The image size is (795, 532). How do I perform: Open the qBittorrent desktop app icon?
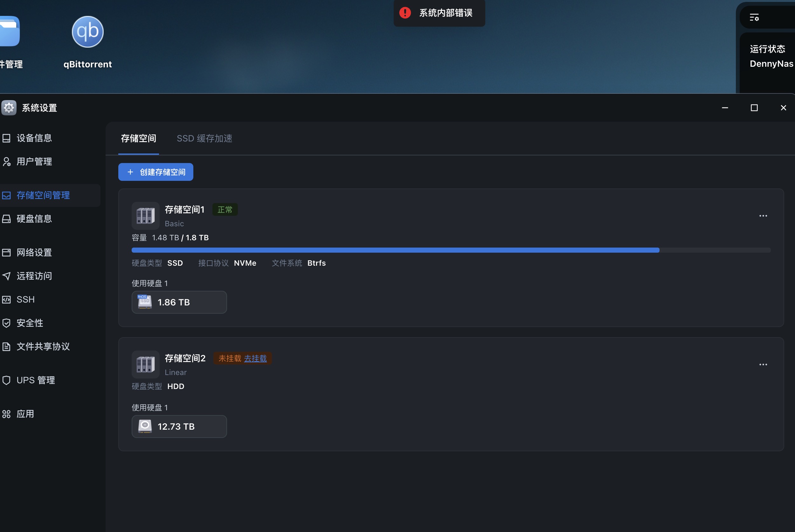(87, 32)
